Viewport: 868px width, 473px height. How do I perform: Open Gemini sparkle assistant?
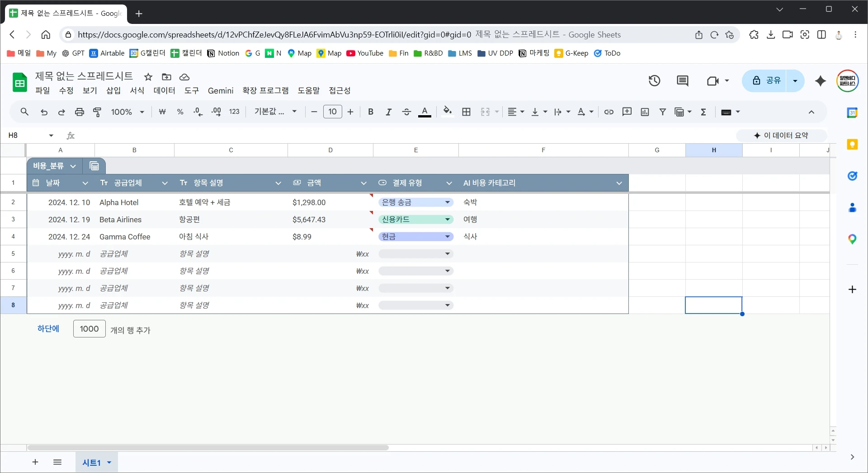click(x=821, y=81)
